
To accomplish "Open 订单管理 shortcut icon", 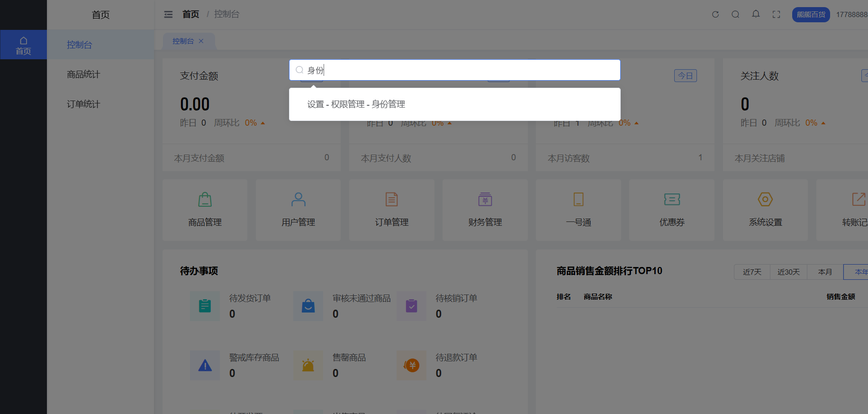I will pos(391,200).
